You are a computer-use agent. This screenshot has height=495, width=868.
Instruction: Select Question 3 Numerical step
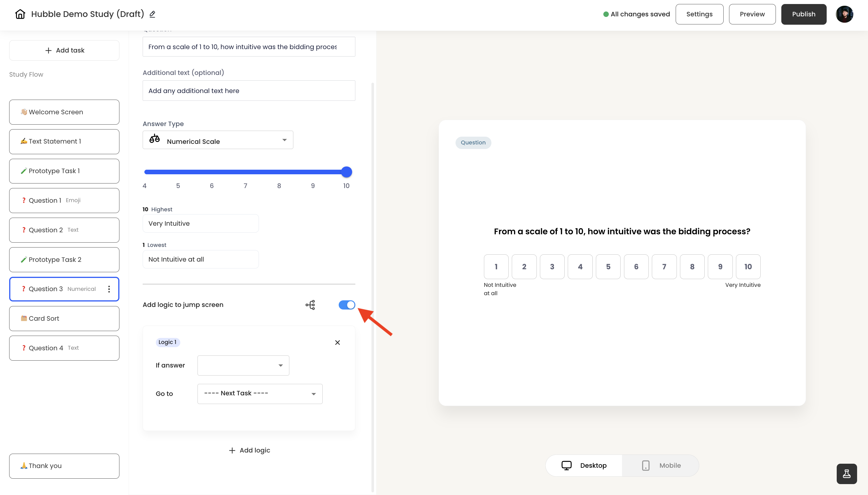64,289
